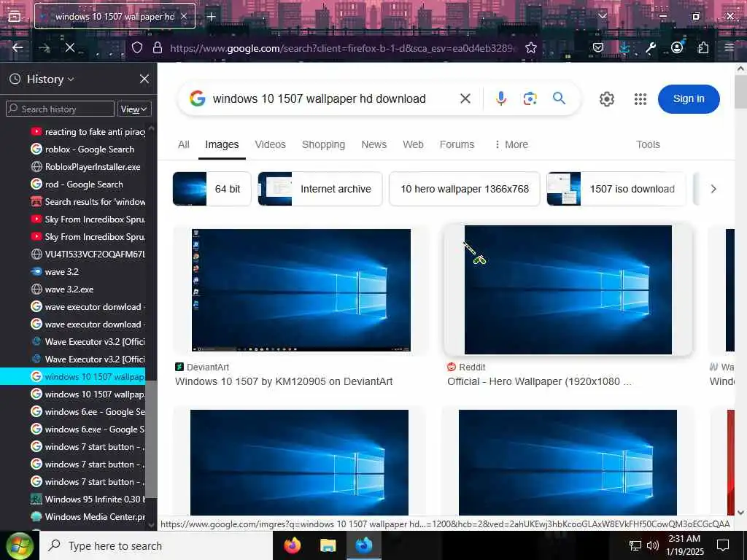Expand the More search options
This screenshot has width=747, height=560.
[x=511, y=144]
